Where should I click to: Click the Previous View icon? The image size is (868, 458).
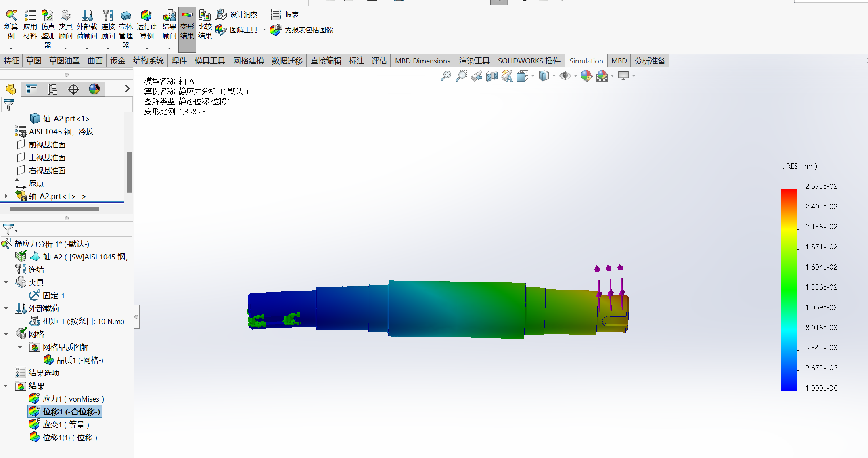coord(476,76)
